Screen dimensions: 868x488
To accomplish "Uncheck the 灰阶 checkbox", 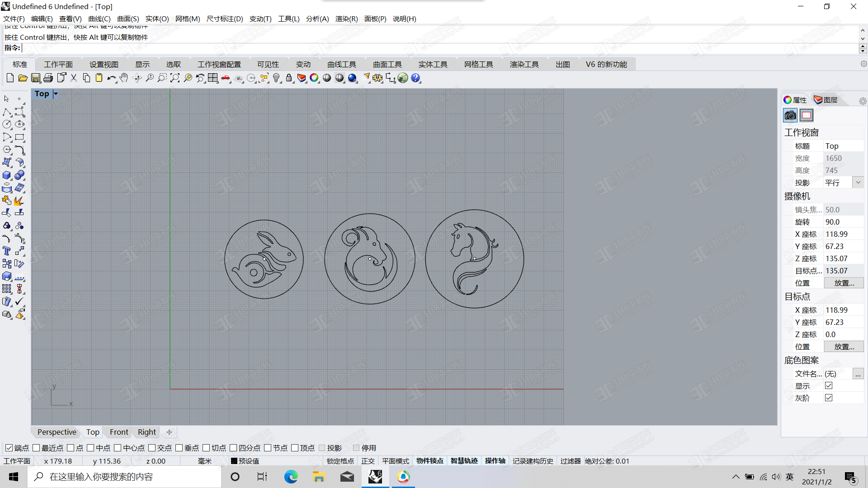I will (829, 398).
